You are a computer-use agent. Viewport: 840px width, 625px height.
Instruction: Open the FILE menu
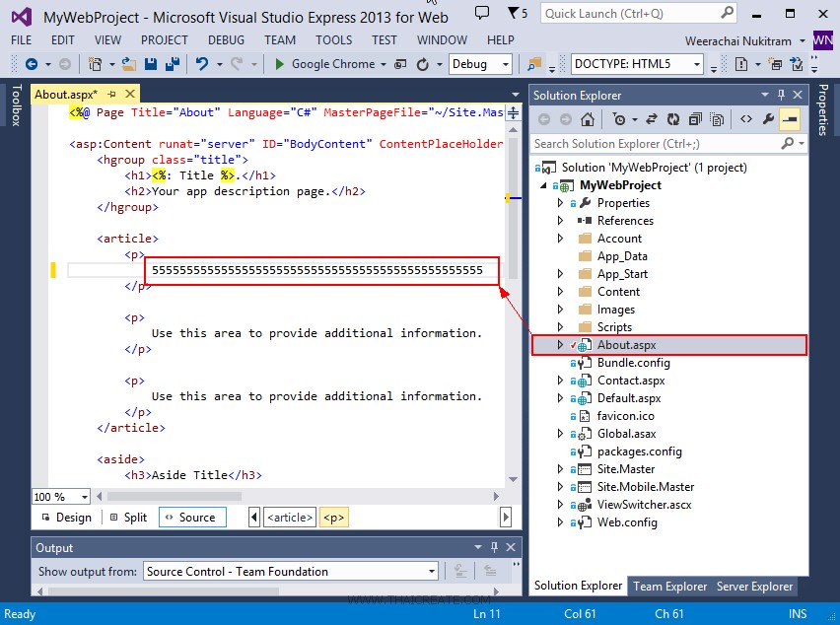pyautogui.click(x=21, y=40)
